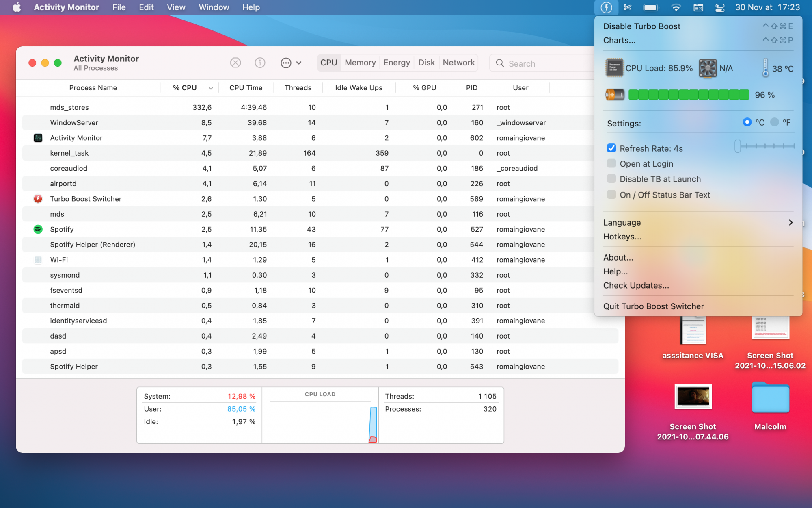Click Disable Turbo Boost

tap(641, 26)
